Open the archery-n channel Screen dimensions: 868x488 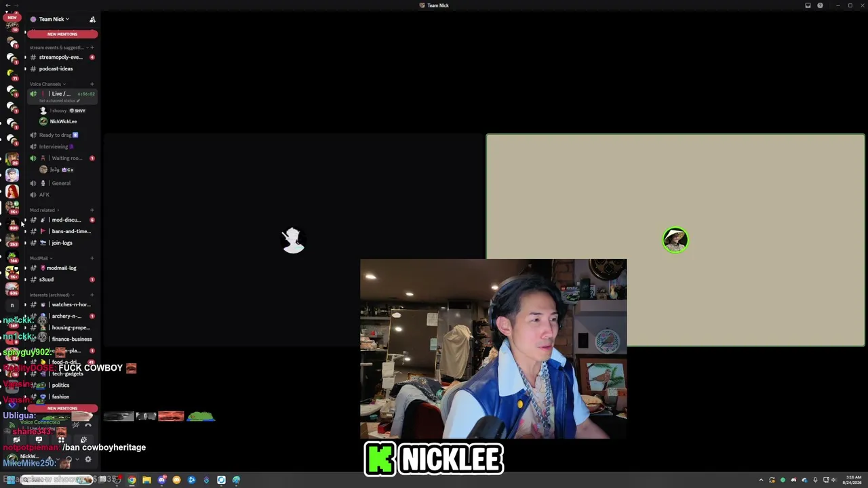click(62, 316)
